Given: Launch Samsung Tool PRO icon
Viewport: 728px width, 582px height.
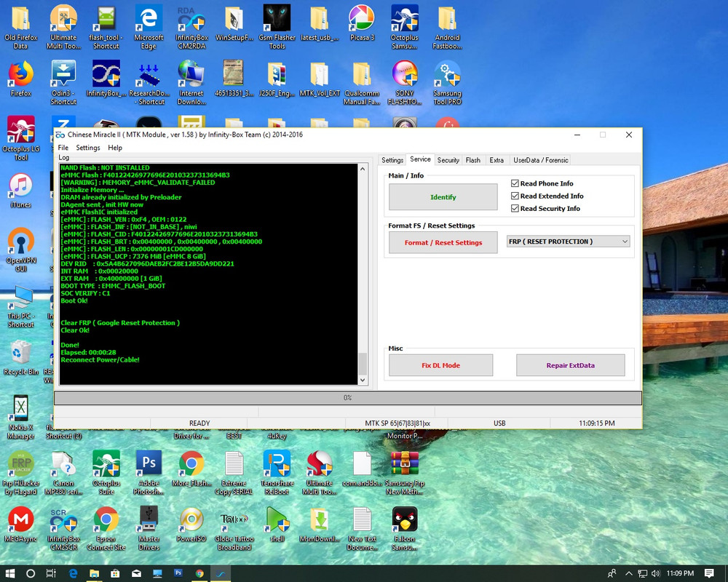Looking at the screenshot, I should (447, 83).
